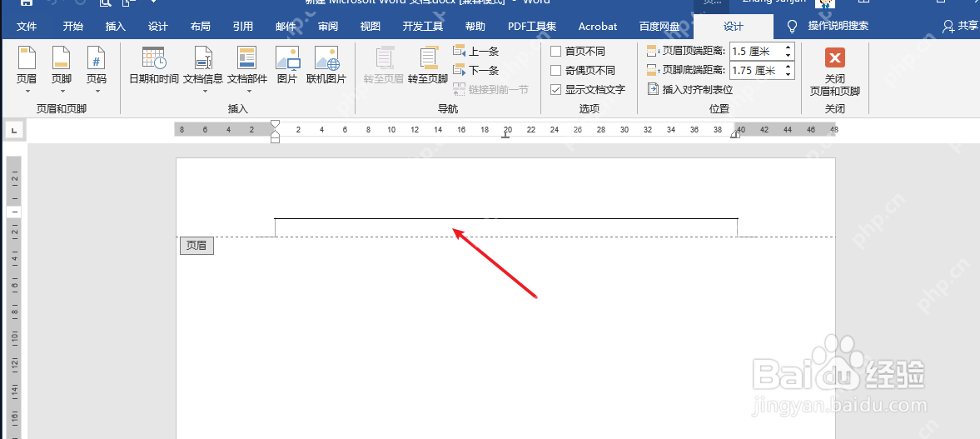Increase 页眉顶端距离 spinner up arrow
Image resolution: width=980 pixels, height=439 pixels.
[x=788, y=47]
